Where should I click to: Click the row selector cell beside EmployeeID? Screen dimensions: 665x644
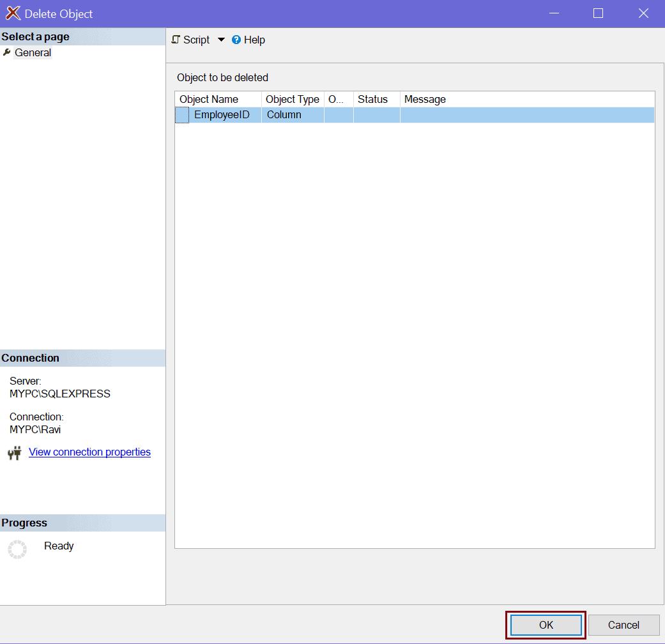click(181, 114)
